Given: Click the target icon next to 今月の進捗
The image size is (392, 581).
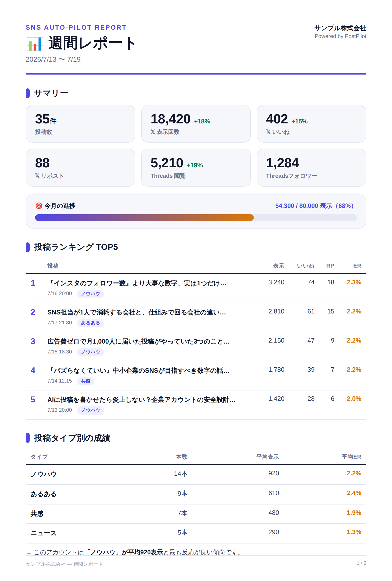Looking at the screenshot, I should (39, 206).
